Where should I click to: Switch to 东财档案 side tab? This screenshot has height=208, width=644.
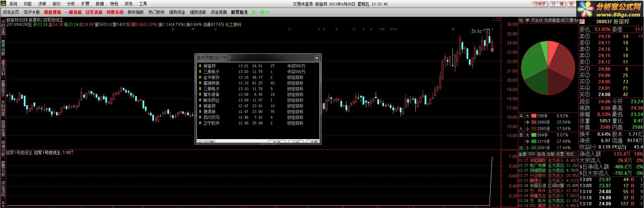[x=3, y=108]
